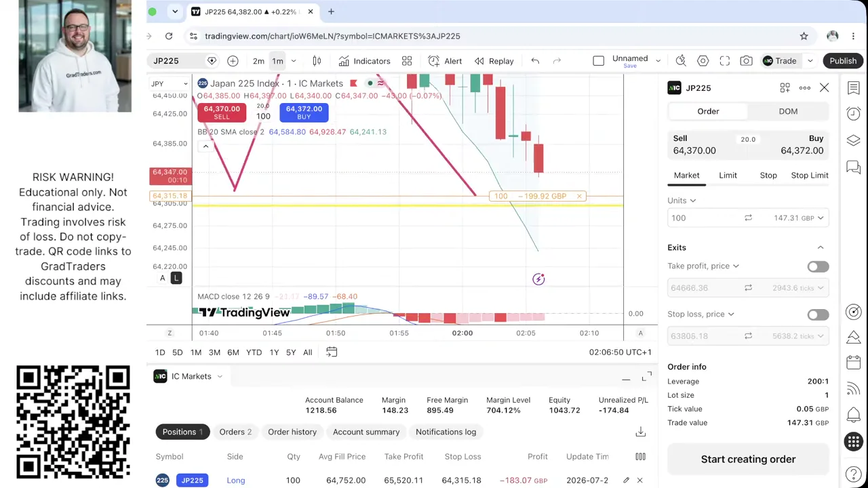Click the red SELL 64,370.00 button
The width and height of the screenshot is (868, 488).
point(222,112)
